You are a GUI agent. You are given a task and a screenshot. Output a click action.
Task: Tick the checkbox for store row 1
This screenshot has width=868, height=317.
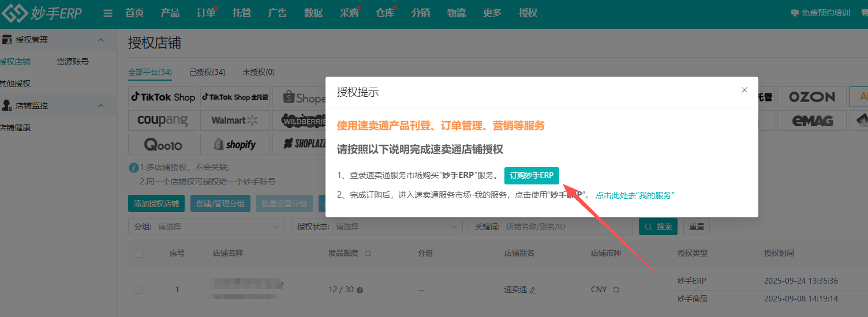139,290
